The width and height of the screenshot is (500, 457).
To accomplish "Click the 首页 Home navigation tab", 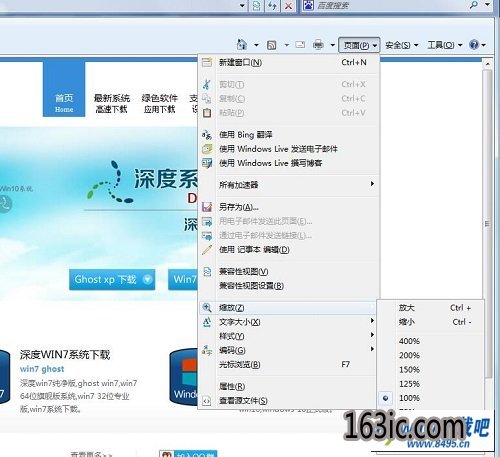I will [64, 89].
